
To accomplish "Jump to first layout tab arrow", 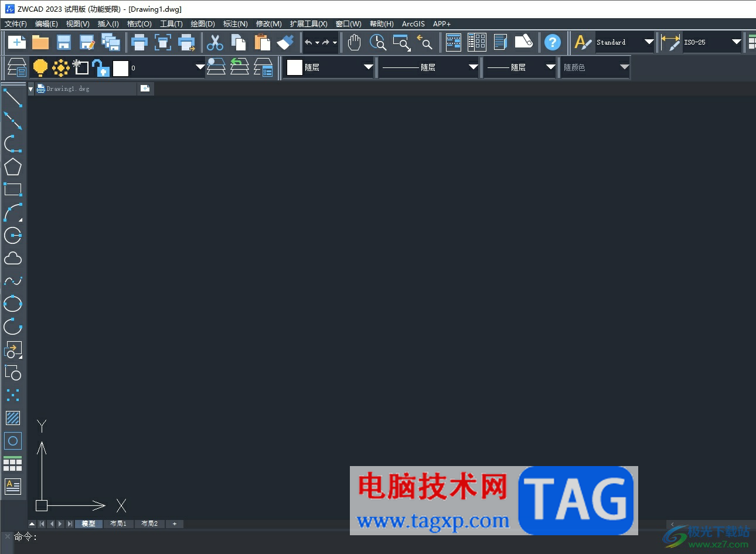I will (42, 524).
